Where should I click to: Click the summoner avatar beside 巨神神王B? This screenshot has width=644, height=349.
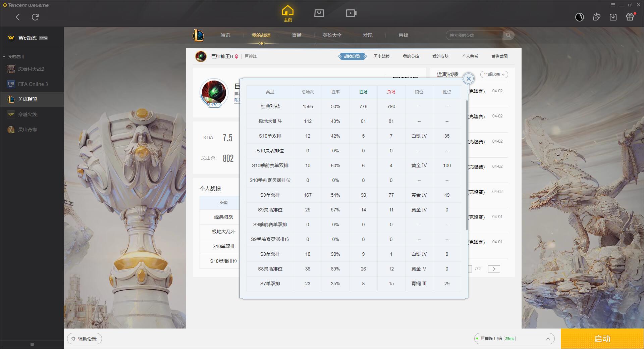point(201,56)
